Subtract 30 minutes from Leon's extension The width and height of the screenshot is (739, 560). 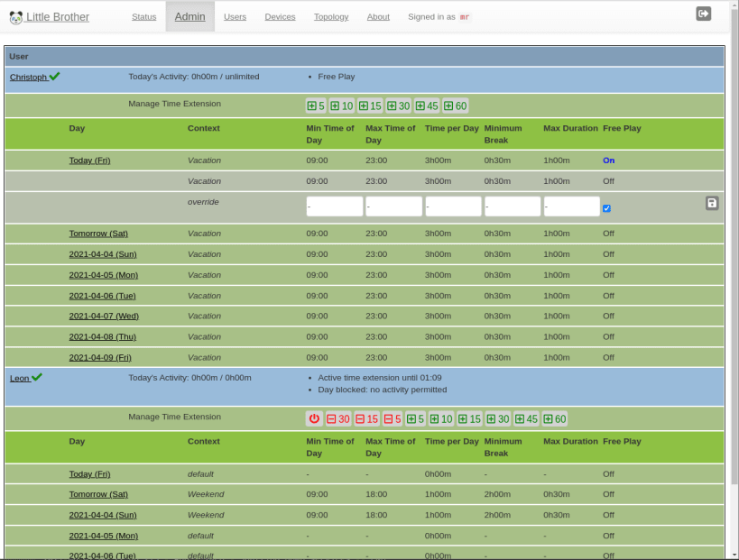(x=338, y=418)
